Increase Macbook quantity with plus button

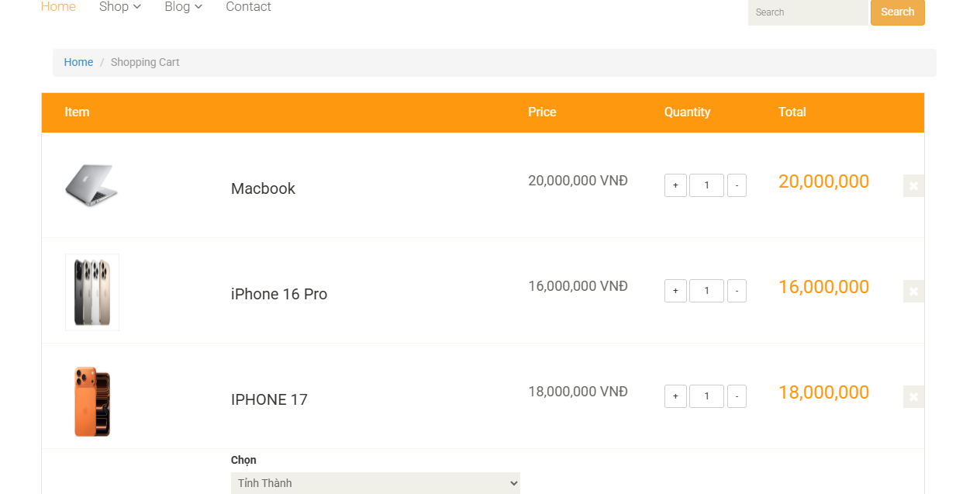click(675, 185)
